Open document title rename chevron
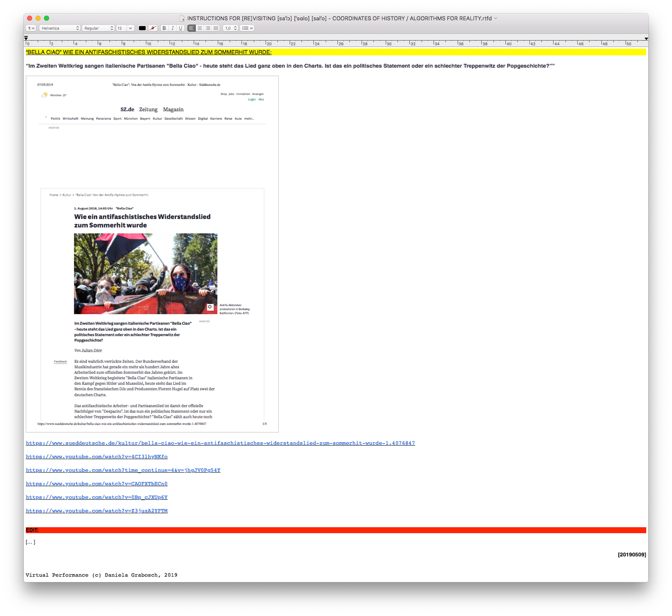This screenshot has width=672, height=616. click(x=496, y=18)
